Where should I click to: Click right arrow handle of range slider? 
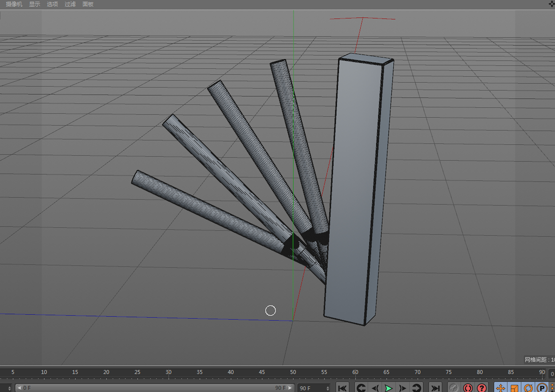(290, 388)
